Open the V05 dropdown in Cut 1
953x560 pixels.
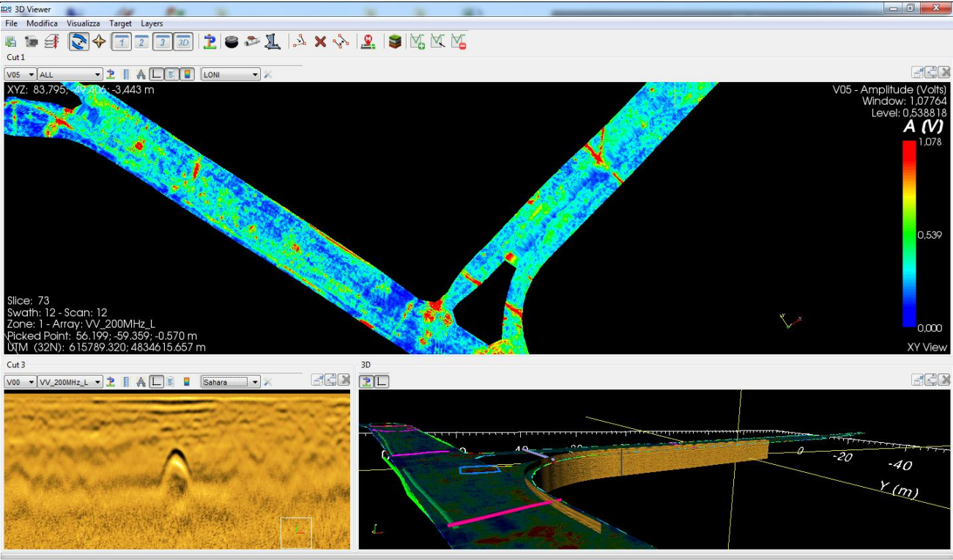21,75
